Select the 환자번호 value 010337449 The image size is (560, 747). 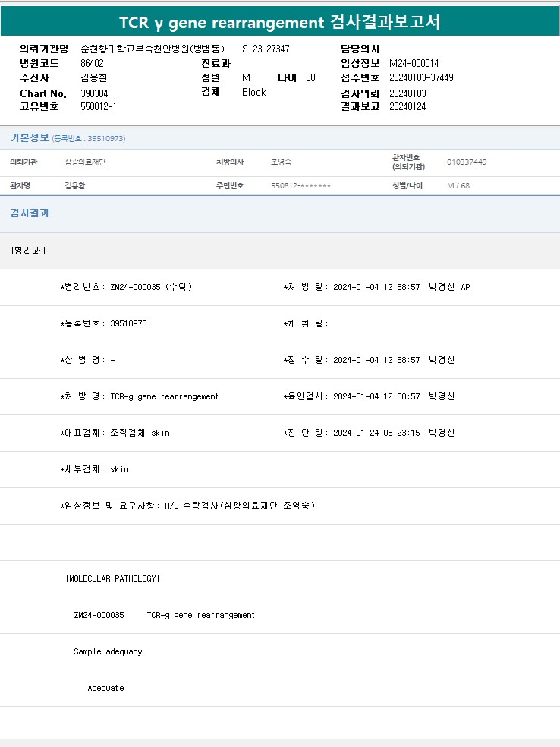(x=467, y=162)
